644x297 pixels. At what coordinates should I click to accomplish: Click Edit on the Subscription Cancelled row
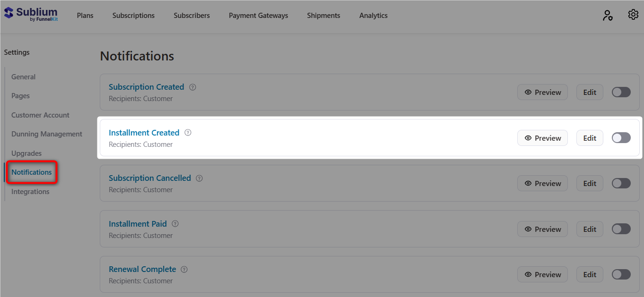pyautogui.click(x=590, y=183)
